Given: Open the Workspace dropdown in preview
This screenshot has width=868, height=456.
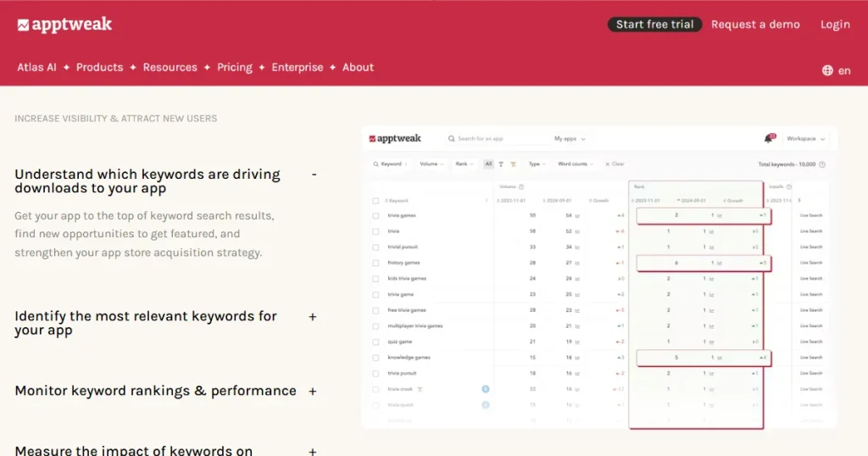Looking at the screenshot, I should point(806,139).
